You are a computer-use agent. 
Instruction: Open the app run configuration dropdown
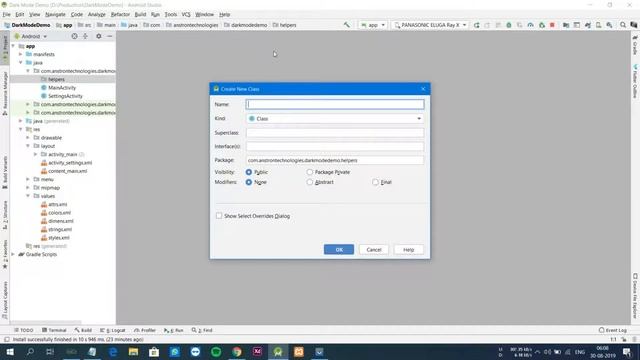coord(373,25)
